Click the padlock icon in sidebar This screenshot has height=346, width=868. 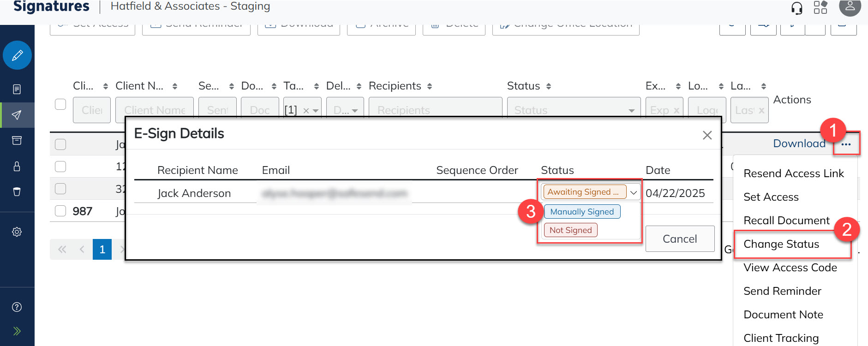pos(17,166)
